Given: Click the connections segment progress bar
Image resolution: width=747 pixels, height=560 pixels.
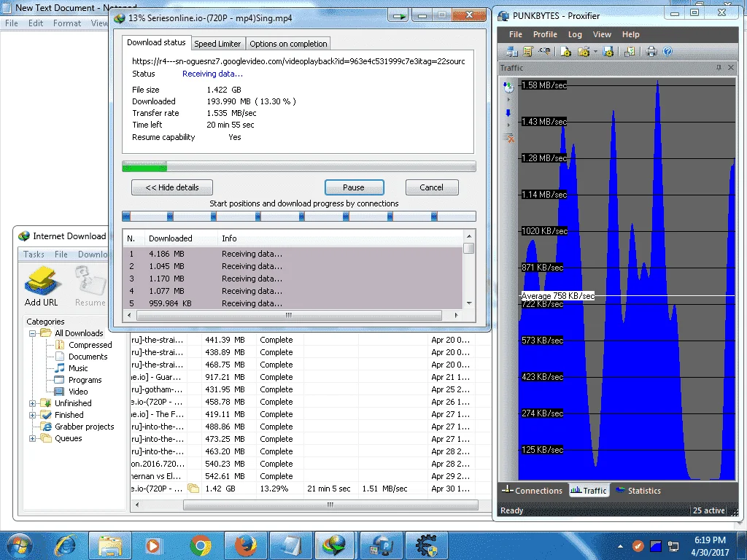Looking at the screenshot, I should coord(298,216).
